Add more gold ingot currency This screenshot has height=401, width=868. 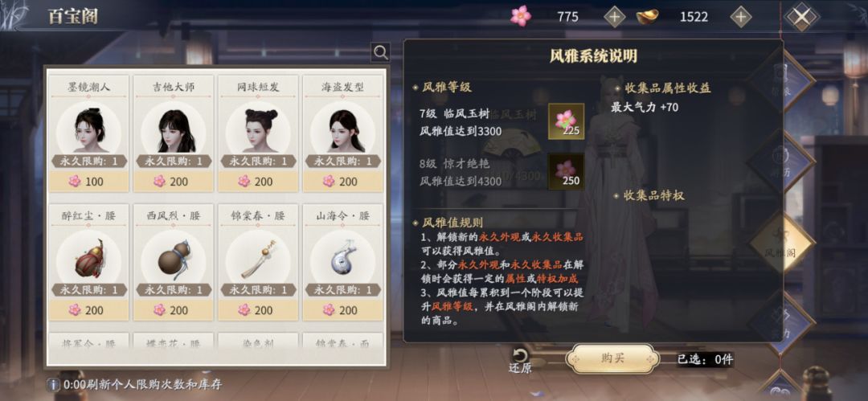741,17
